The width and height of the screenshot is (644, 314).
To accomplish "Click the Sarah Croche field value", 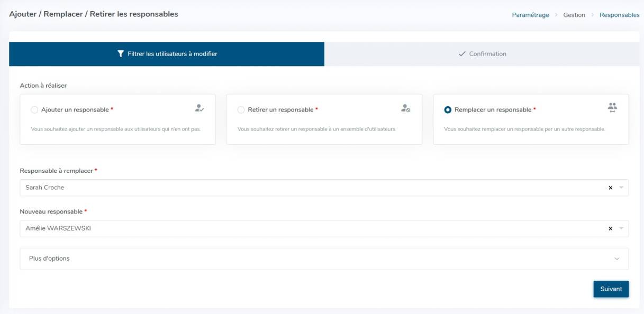I will (x=45, y=188).
